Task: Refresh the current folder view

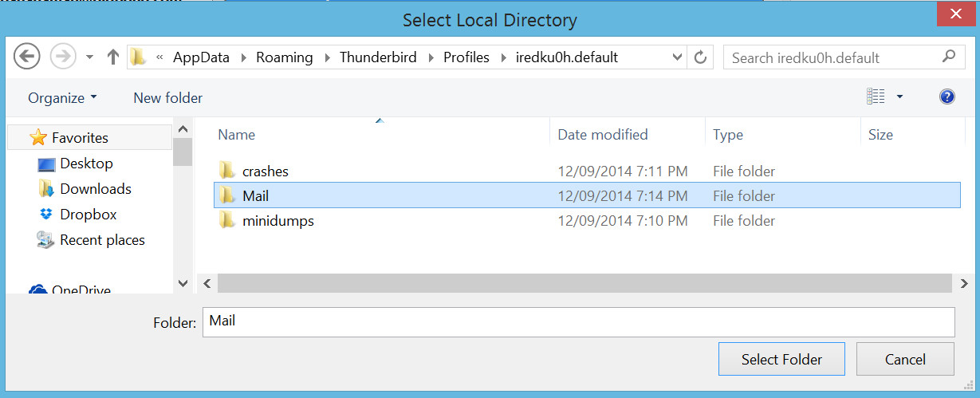Action: pyautogui.click(x=701, y=57)
